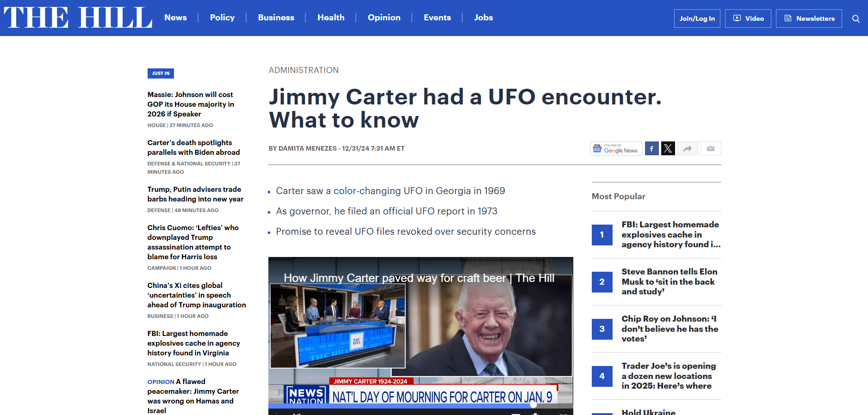Click the share arrow icon
Viewport: 868px width, 415px height.
coord(688,148)
